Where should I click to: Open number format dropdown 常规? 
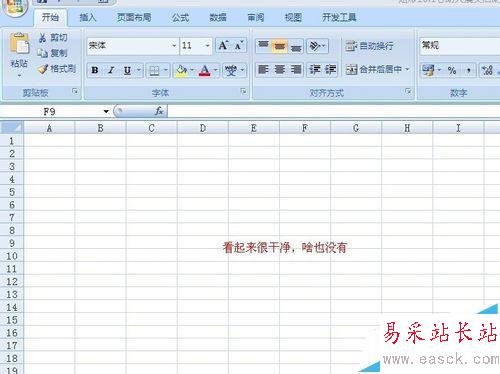(x=460, y=46)
